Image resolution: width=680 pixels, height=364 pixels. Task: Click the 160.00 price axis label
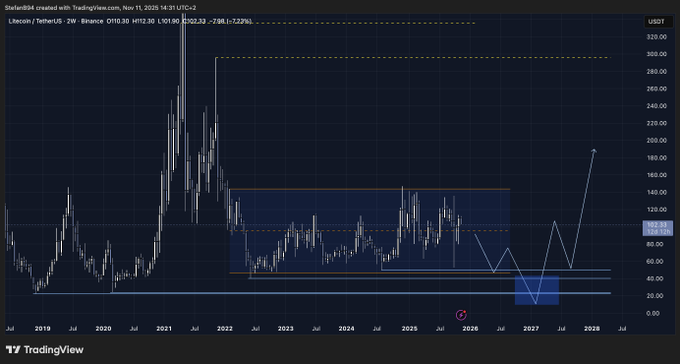tap(656, 175)
